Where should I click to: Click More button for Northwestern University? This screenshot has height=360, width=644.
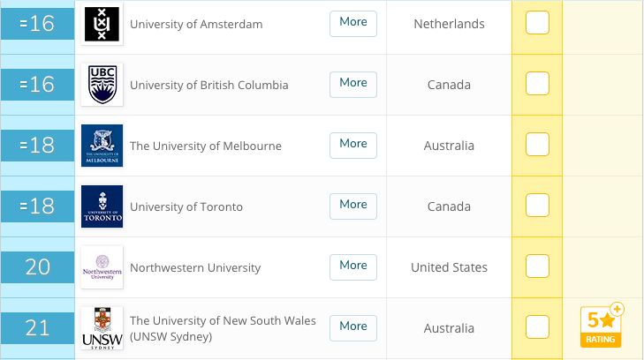point(353,267)
